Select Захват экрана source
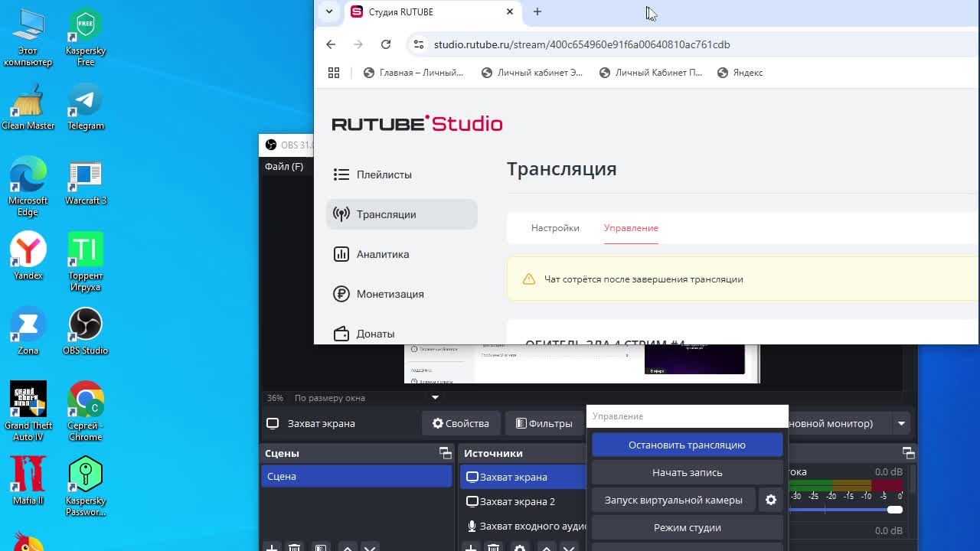 click(524, 477)
